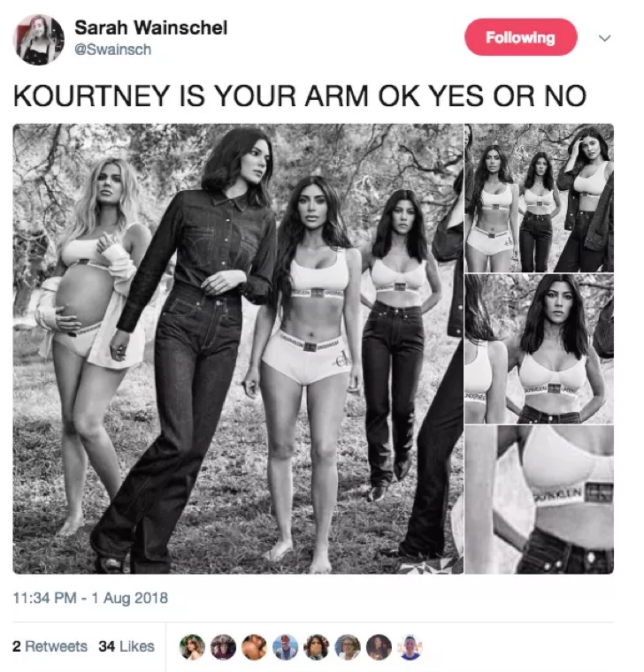The width and height of the screenshot is (644, 672).
Task: Open the bottom-right zoomed arm photo
Action: [x=540, y=500]
